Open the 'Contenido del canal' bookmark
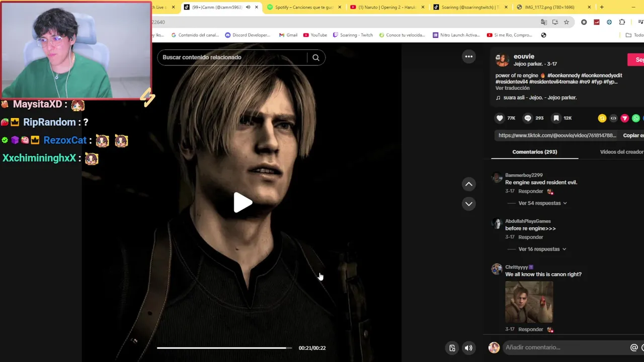Screen dimensions: 644x362 (196, 35)
